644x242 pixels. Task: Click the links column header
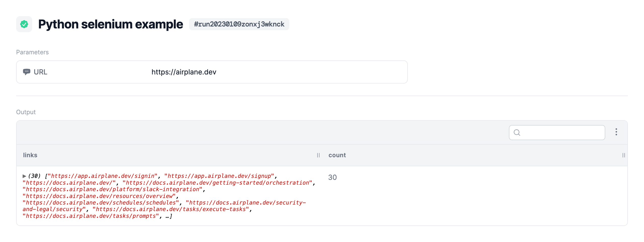tap(30, 155)
